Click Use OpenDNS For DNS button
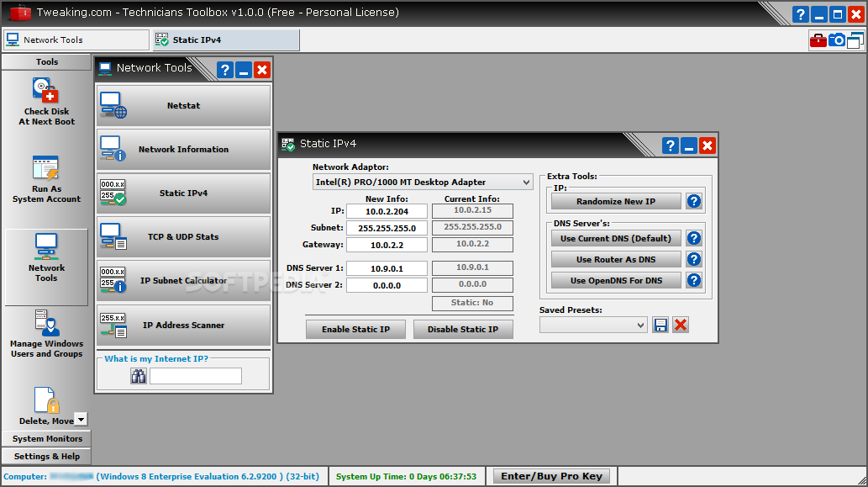The width and height of the screenshot is (868, 487). coord(616,280)
